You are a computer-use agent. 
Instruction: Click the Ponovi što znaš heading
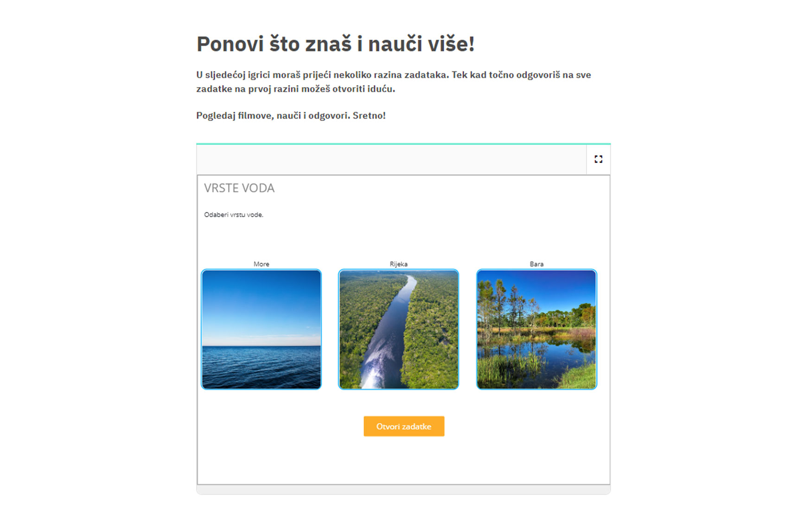(335, 44)
